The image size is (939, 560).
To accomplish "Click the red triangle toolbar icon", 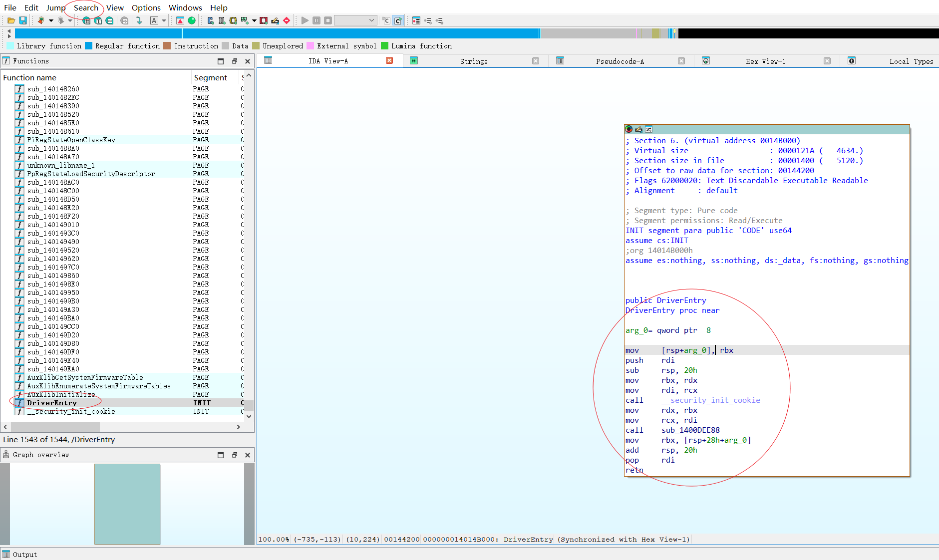I will tap(180, 20).
